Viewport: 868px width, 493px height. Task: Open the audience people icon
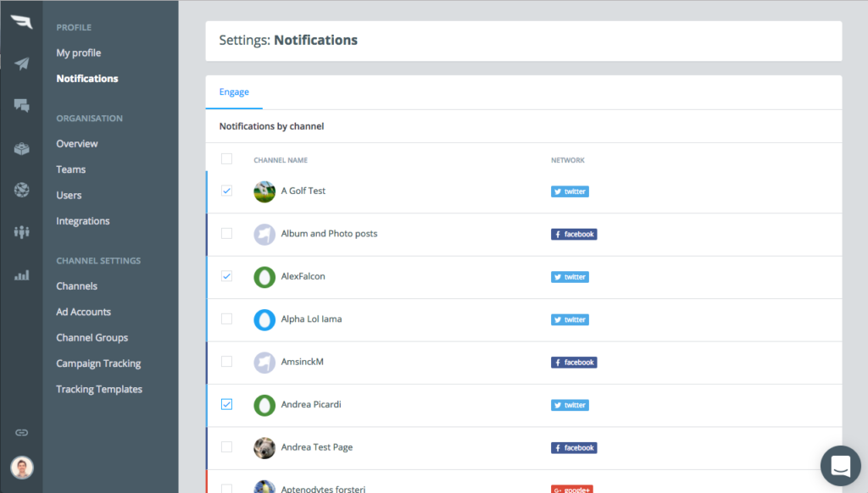21,232
